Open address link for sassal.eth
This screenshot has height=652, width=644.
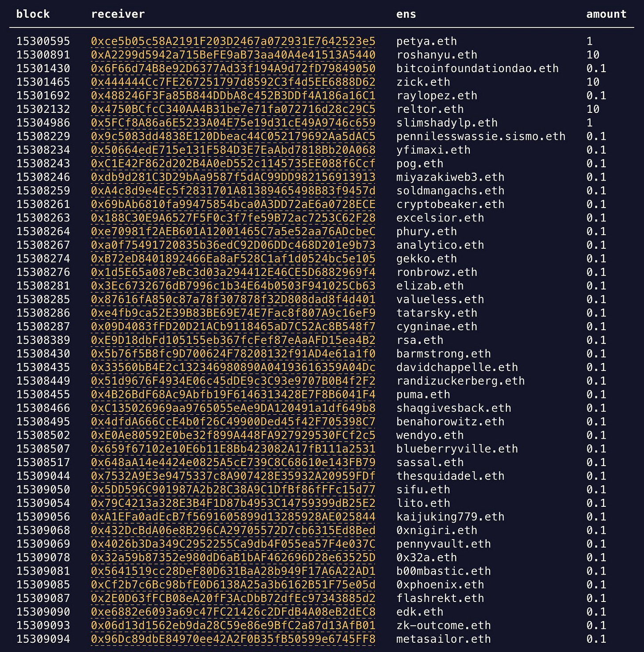click(233, 463)
